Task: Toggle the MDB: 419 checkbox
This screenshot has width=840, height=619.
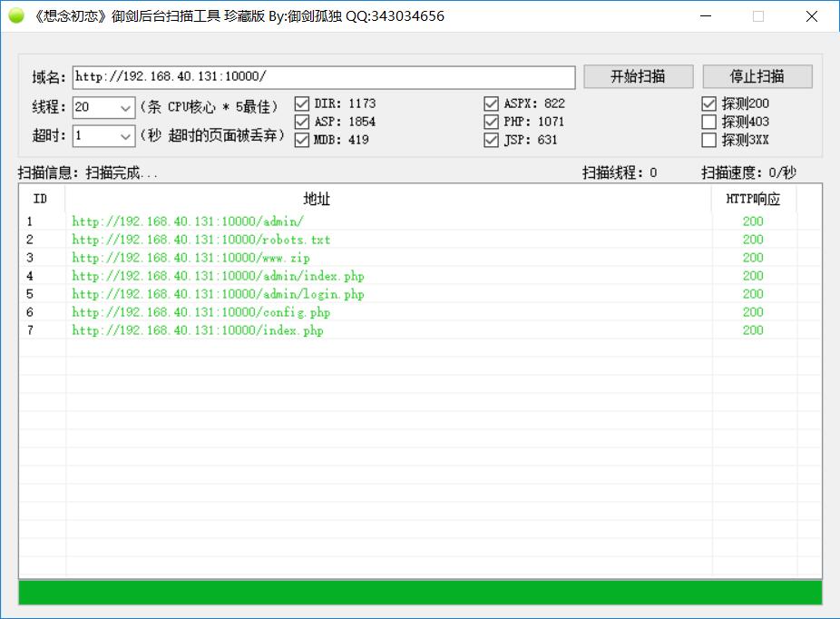Action: [x=302, y=140]
